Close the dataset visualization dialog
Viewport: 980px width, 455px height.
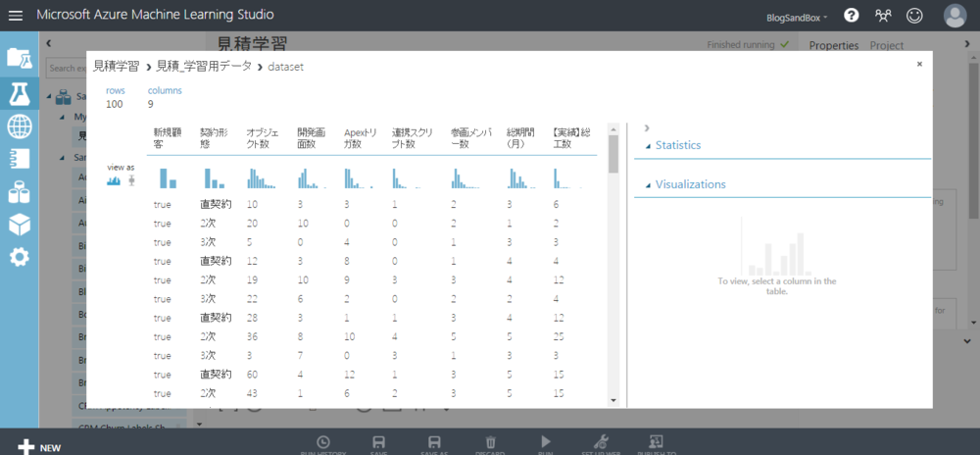tap(918, 64)
